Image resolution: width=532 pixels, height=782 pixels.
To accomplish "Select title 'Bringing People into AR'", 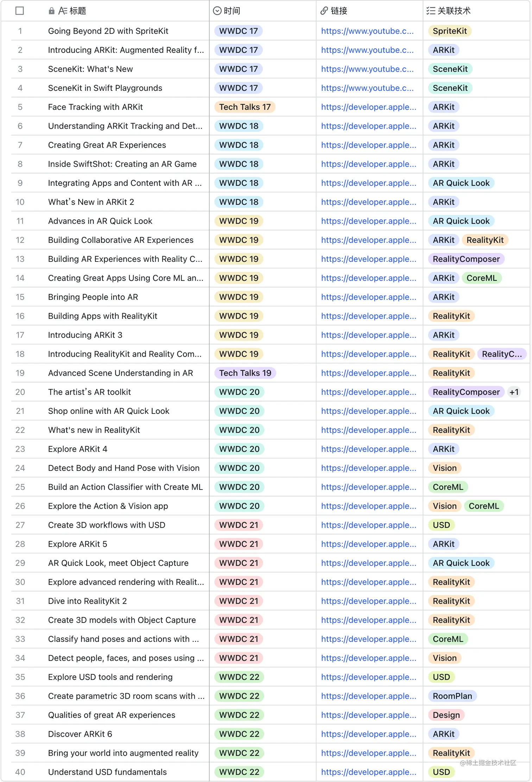I will 93,297.
